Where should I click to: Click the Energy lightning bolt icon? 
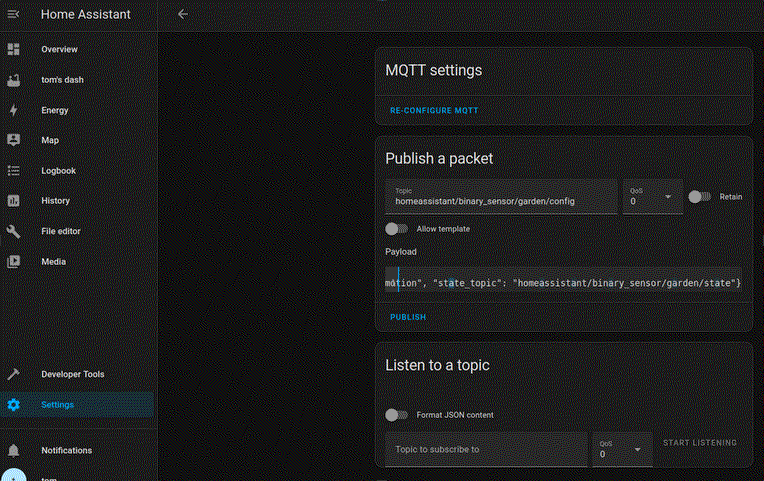tap(14, 110)
